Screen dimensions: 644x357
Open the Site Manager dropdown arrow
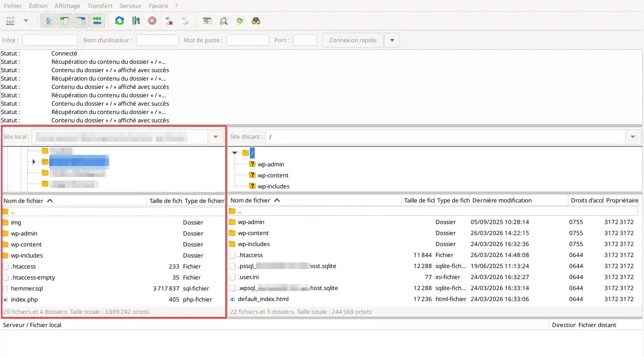26,21
